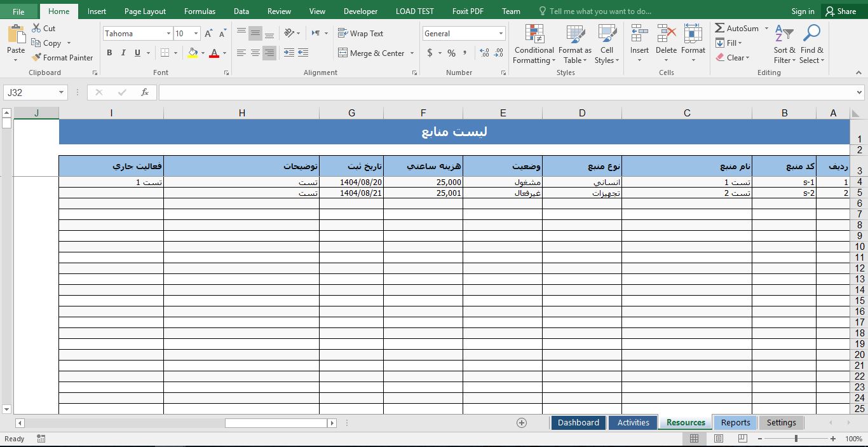This screenshot has width=868, height=447.
Task: Click the zoom slider in status bar
Action: click(x=796, y=439)
